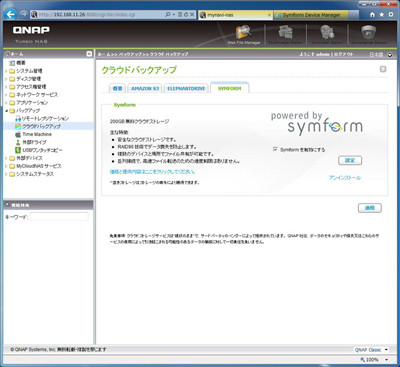Expand the システム管理 folder
The image size is (400, 367).
pos(6,71)
